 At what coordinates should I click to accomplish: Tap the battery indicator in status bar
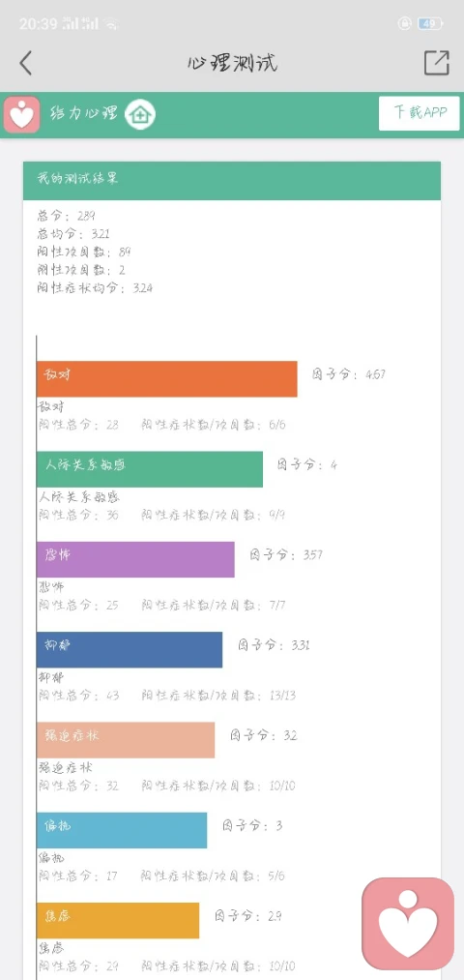(430, 24)
